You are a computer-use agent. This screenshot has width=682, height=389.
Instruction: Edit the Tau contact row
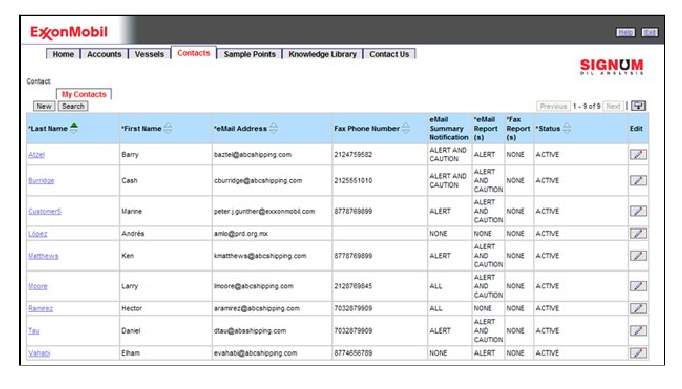[x=638, y=331]
